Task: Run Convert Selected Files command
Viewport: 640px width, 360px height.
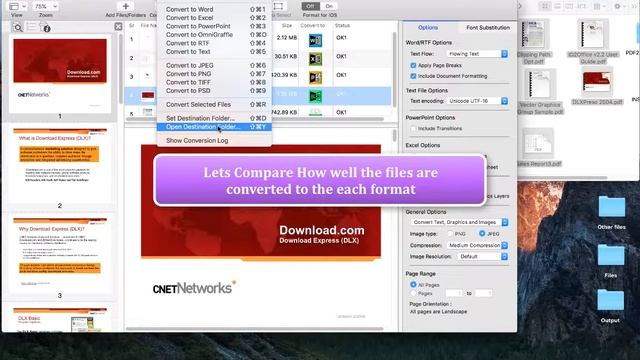Action: tap(214, 104)
